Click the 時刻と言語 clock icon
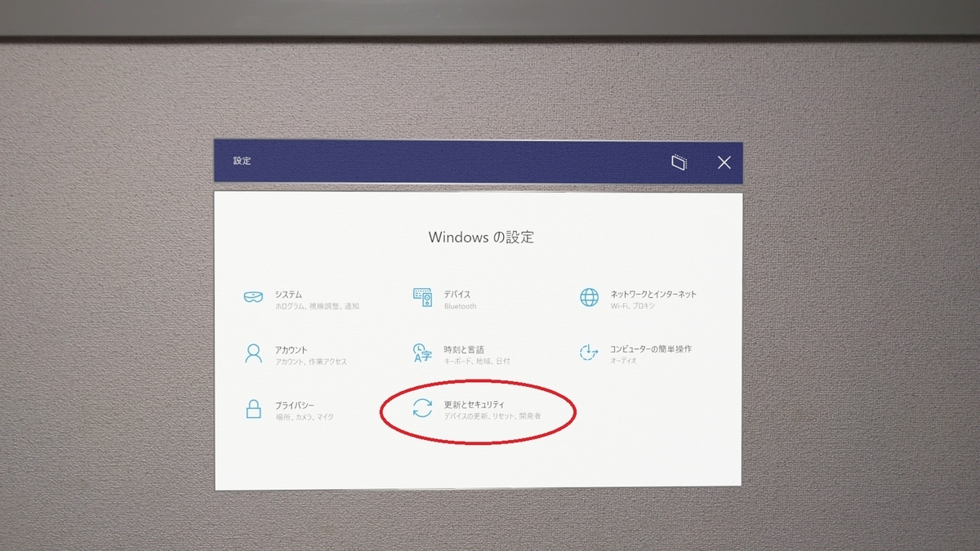This screenshot has width=980, height=551. pos(422,353)
